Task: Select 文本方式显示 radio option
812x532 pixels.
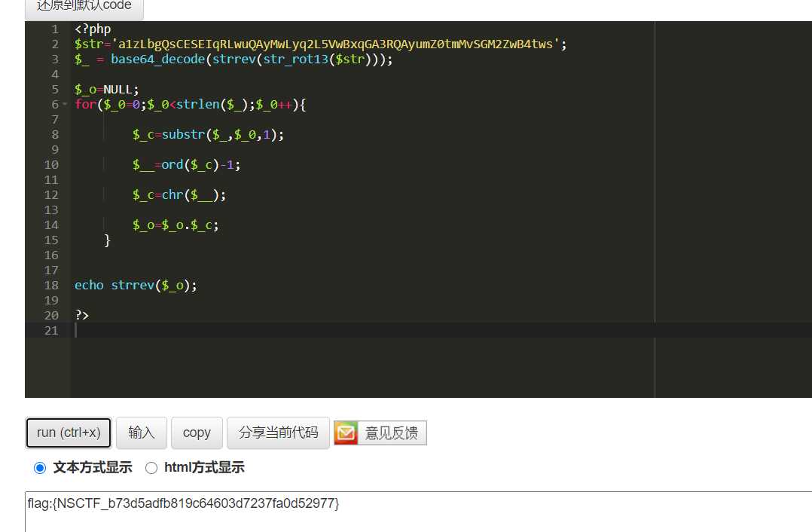Action: click(x=40, y=468)
